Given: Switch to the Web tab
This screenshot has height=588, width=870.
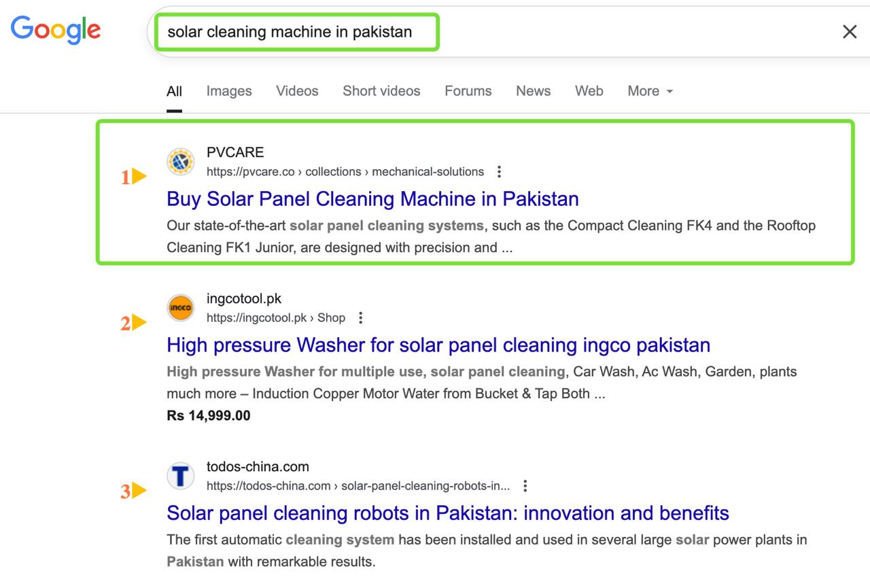Looking at the screenshot, I should tap(589, 91).
